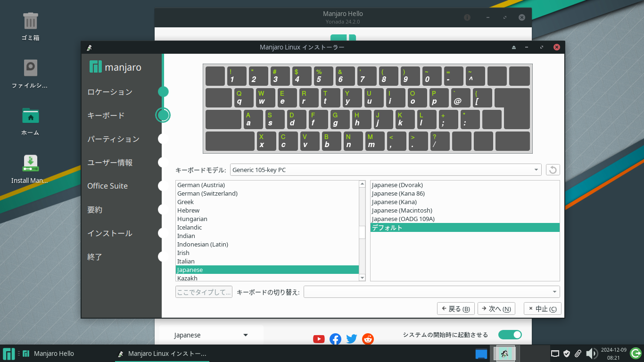Expand the キーボードモデル combo box
This screenshot has height=362, width=644.
coord(386,170)
